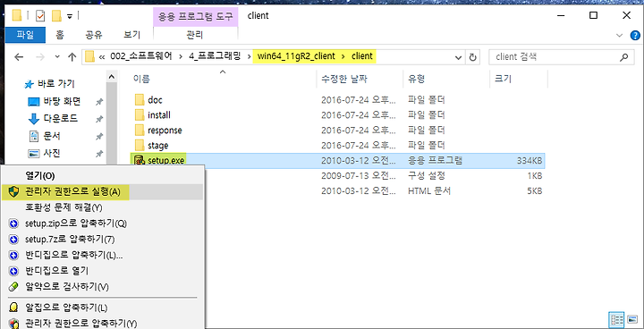Open the Desktop (바탕 화면) sidebar icon
644x329 pixels.
(x=33, y=101)
